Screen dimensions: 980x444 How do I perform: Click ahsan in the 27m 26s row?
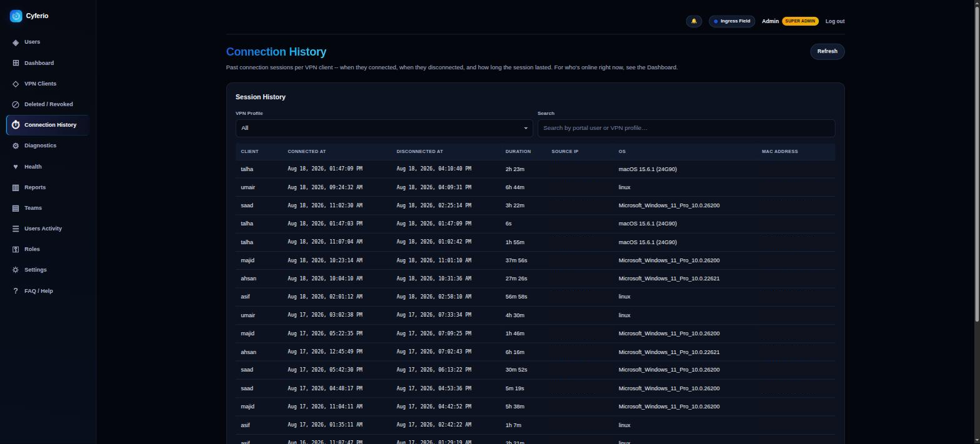[248, 279]
